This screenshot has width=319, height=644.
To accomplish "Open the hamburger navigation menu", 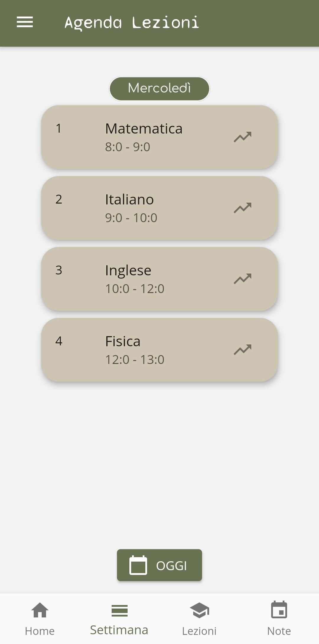I will pyautogui.click(x=25, y=22).
